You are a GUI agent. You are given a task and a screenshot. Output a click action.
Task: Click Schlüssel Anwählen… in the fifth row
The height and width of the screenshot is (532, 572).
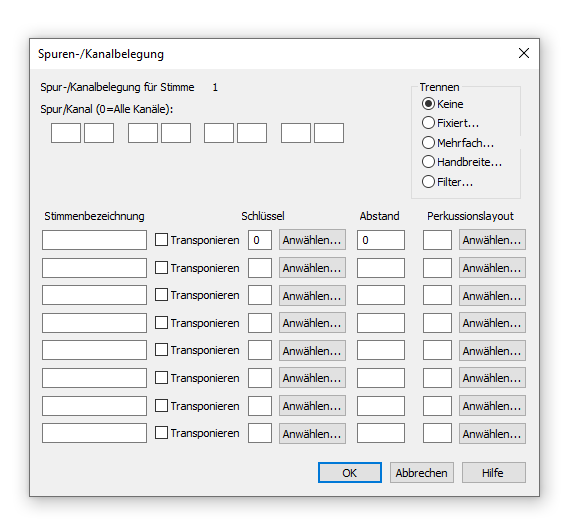312,350
